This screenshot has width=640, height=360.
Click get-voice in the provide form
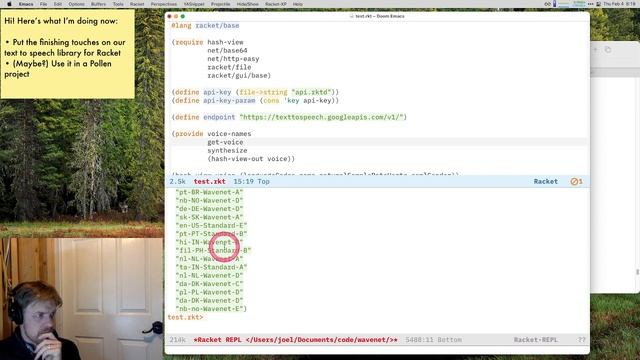click(x=225, y=142)
